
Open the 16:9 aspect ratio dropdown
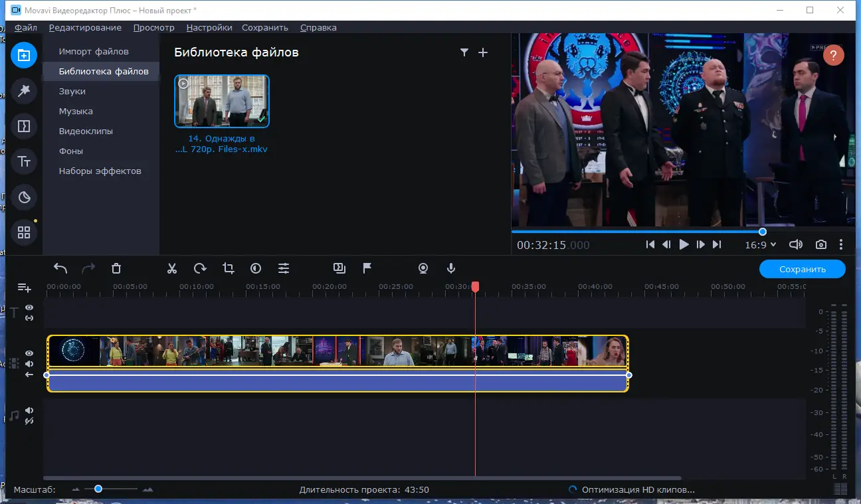[x=761, y=244]
